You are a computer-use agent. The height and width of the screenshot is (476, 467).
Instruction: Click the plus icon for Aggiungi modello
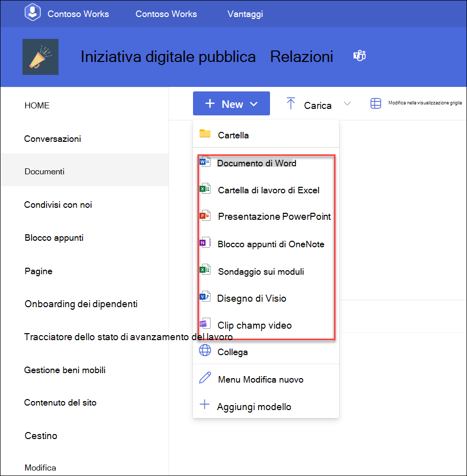click(204, 405)
